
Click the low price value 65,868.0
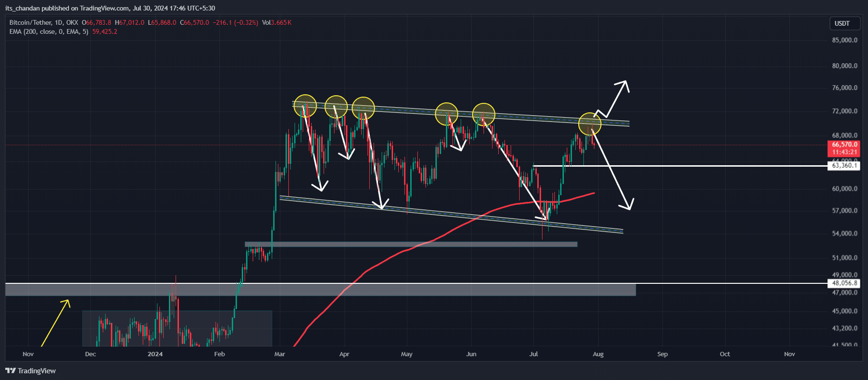pyautogui.click(x=164, y=22)
